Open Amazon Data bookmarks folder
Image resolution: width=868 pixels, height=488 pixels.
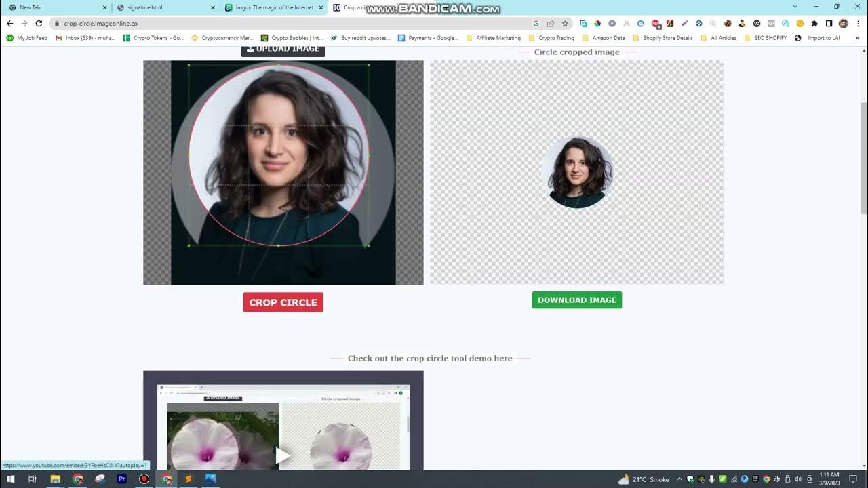click(604, 38)
